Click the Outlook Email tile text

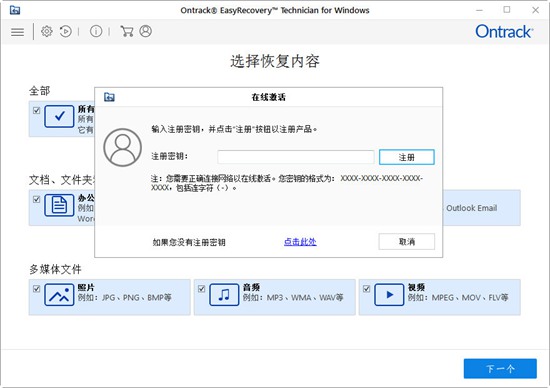coord(471,208)
